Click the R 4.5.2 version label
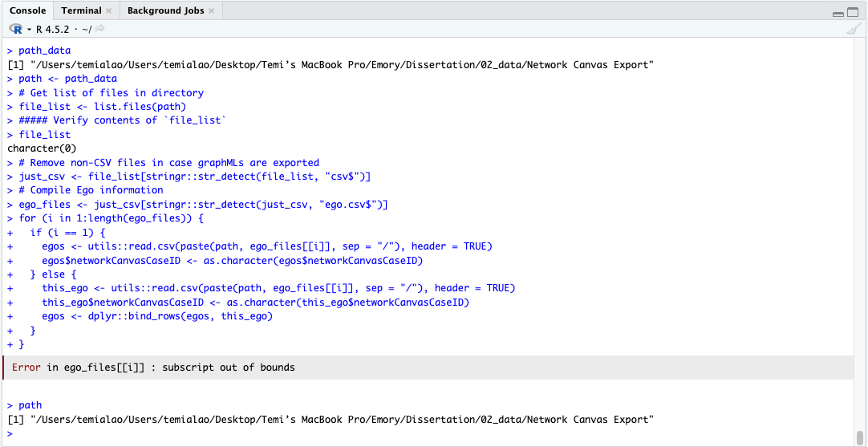 54,30
